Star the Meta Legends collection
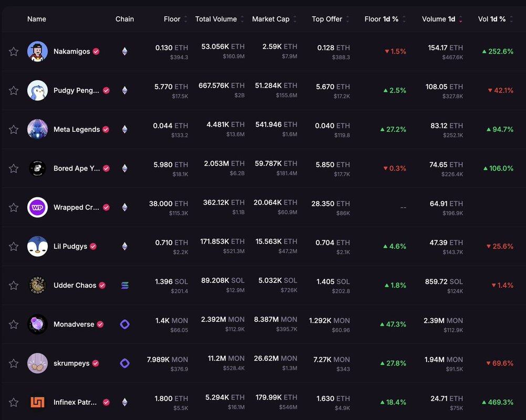The width and height of the screenshot is (526, 420). pos(14,130)
